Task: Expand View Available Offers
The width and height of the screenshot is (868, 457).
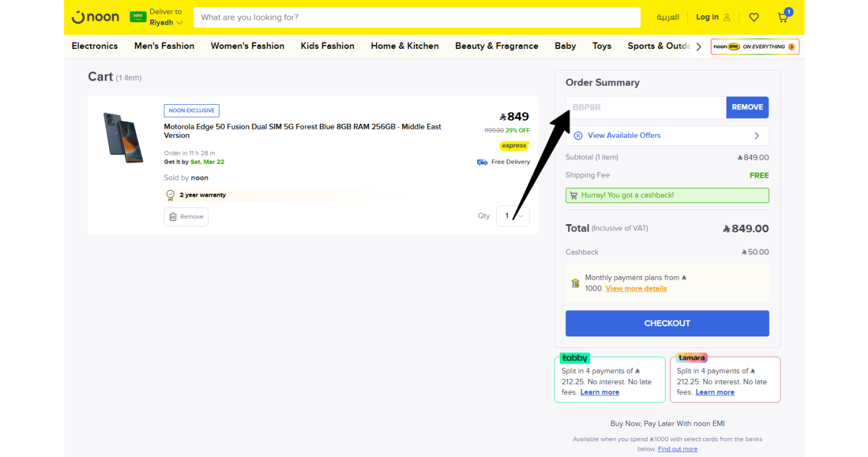Action: 667,135
